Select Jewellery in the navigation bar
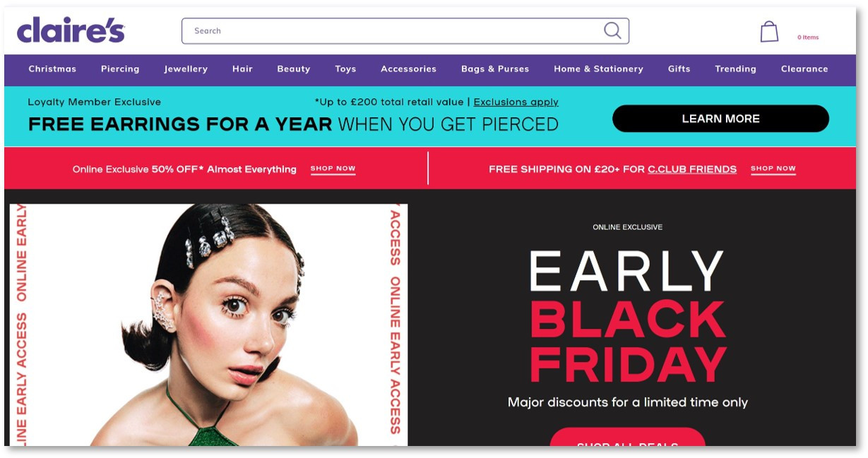 186,69
